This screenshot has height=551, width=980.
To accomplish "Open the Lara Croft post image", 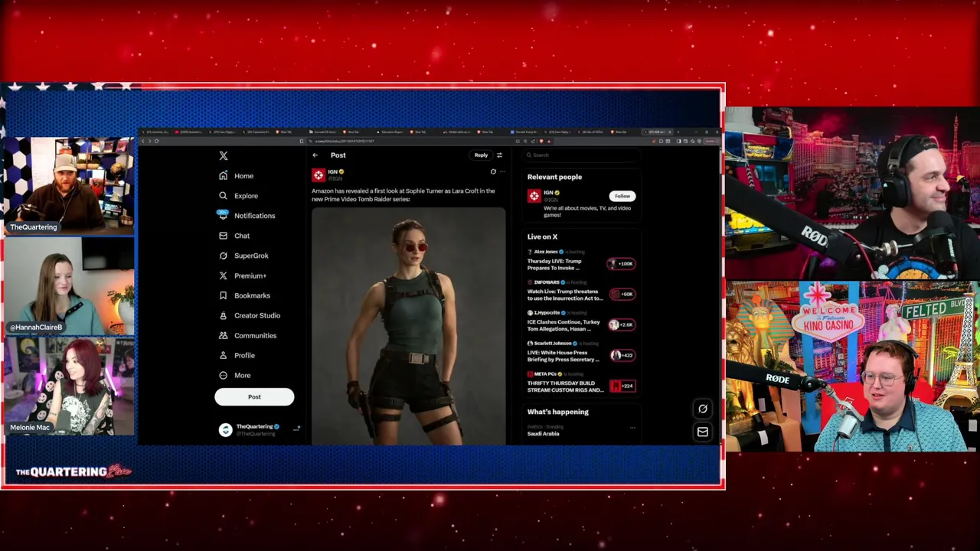I will coord(408,326).
